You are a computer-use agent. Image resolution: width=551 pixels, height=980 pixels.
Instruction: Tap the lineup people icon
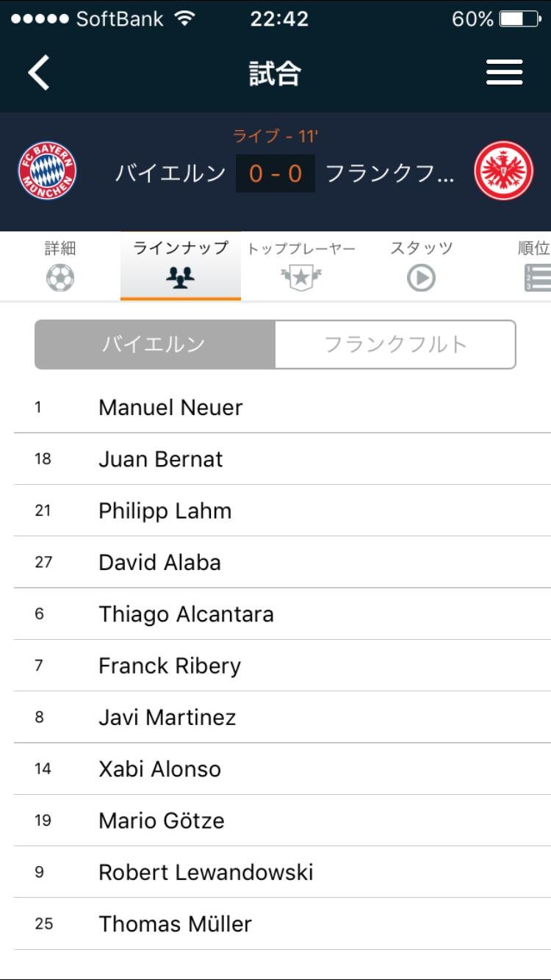pos(180,278)
